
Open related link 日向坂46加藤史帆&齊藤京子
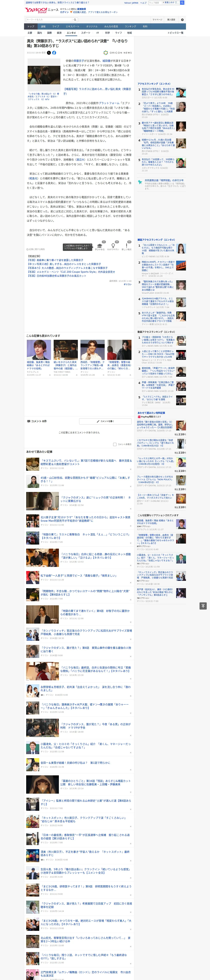coord(57,276)
